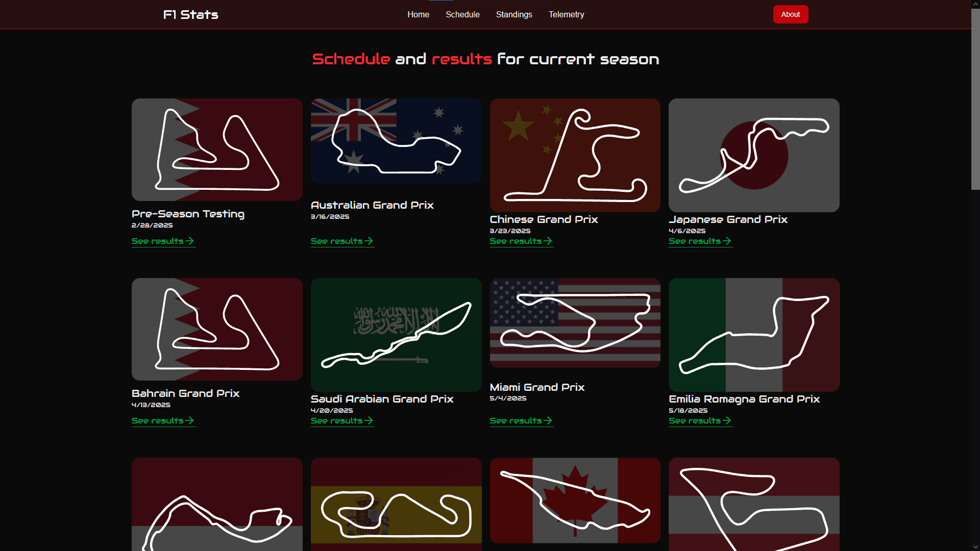Click the arrow icon beside Miami Grand Prix results
The image size is (980, 551).
[x=549, y=420]
